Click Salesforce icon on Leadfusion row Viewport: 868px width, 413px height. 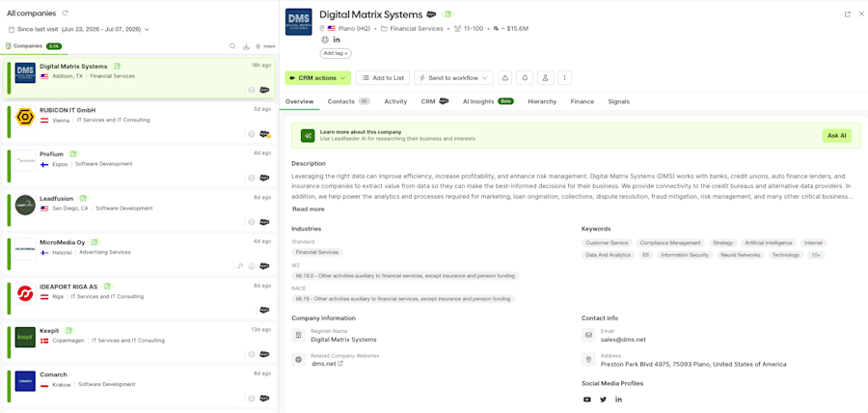tap(264, 222)
